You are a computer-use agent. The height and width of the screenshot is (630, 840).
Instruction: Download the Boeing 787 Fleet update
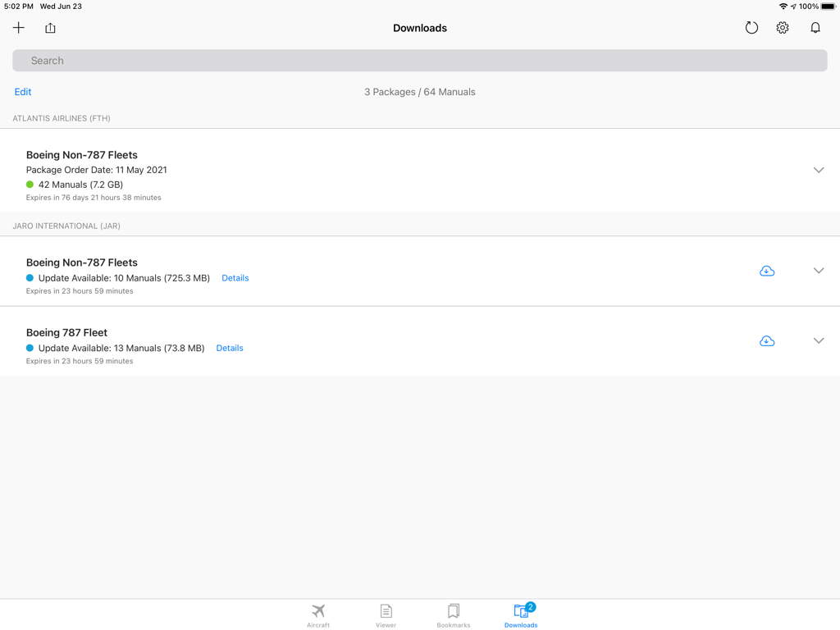[x=767, y=340]
